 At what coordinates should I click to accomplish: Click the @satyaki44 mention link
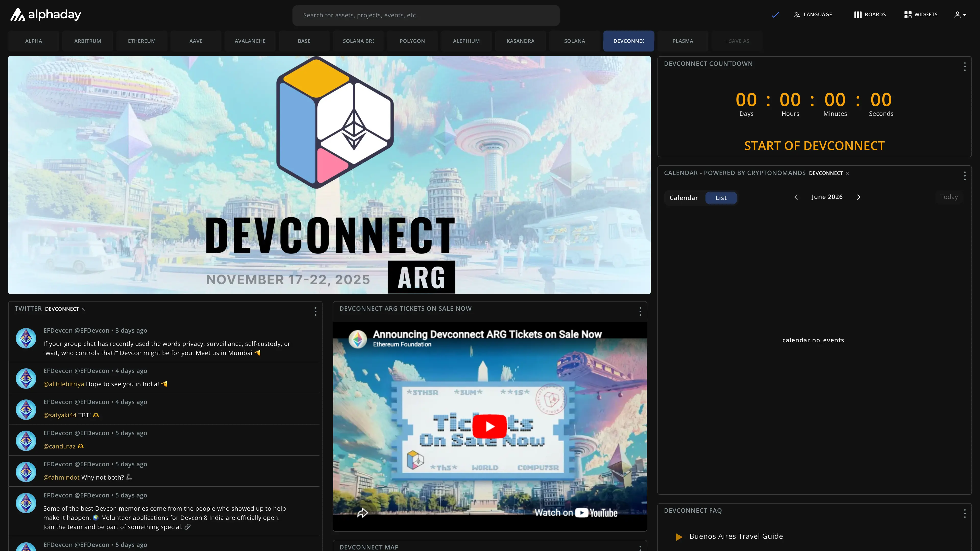coord(60,415)
